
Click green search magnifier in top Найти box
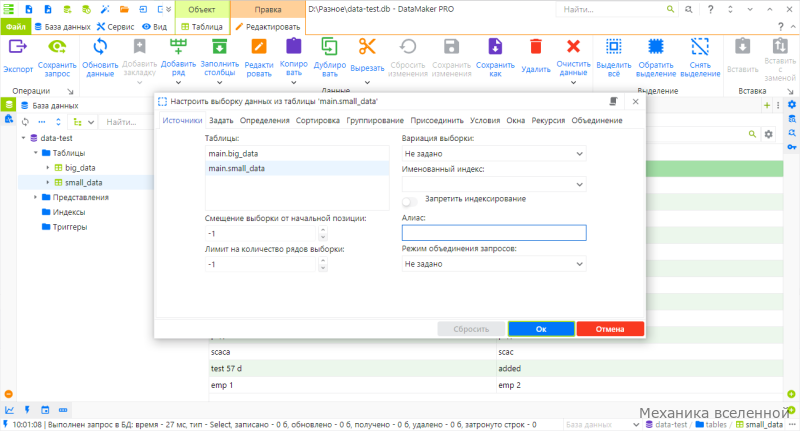coord(670,9)
